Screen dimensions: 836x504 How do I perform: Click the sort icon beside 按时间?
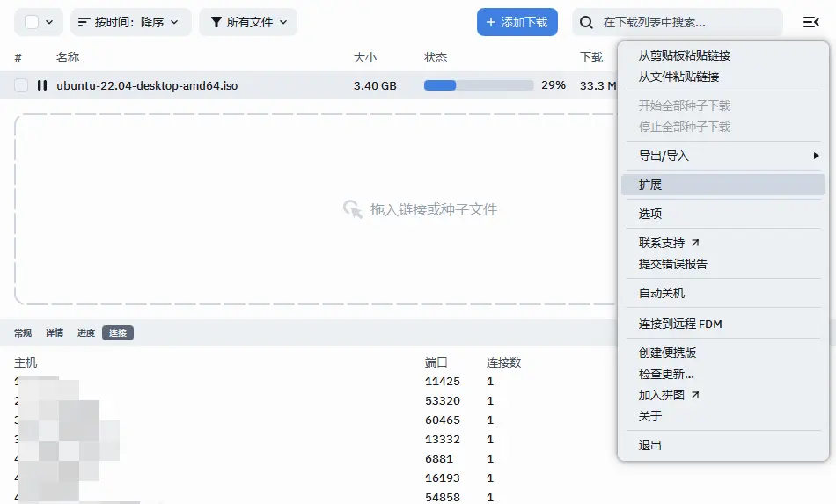click(84, 22)
